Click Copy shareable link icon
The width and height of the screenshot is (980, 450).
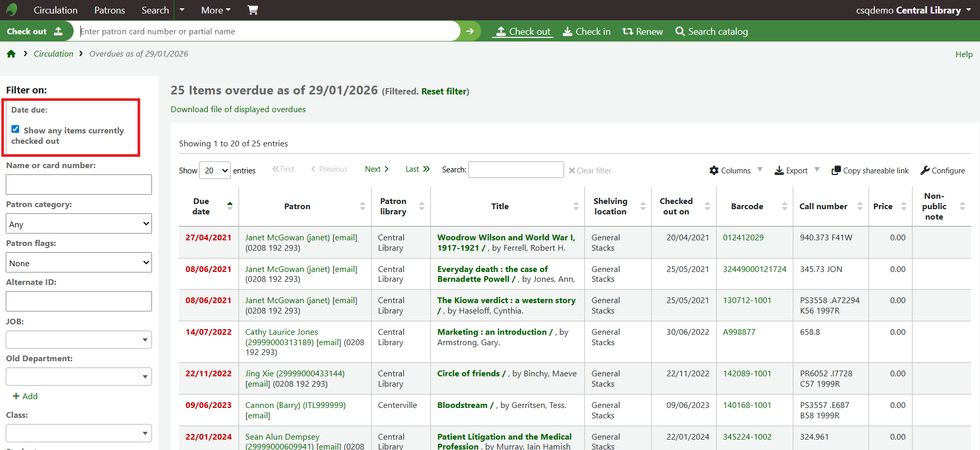836,170
